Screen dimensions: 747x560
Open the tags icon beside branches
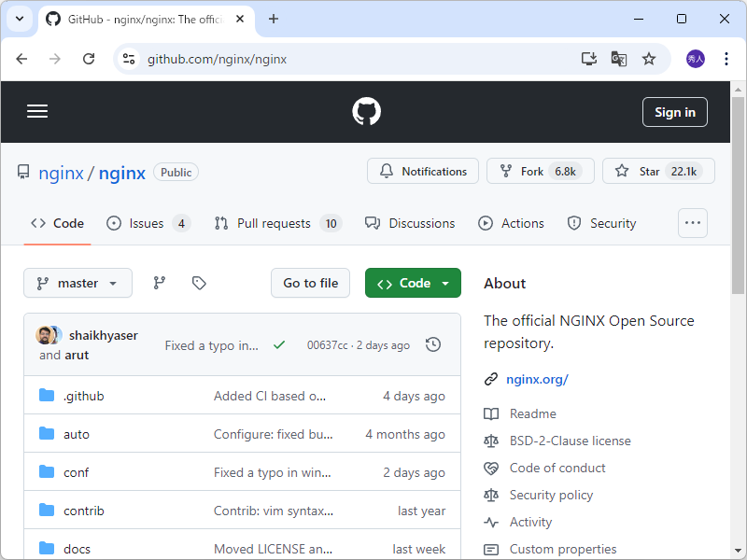coord(199,283)
